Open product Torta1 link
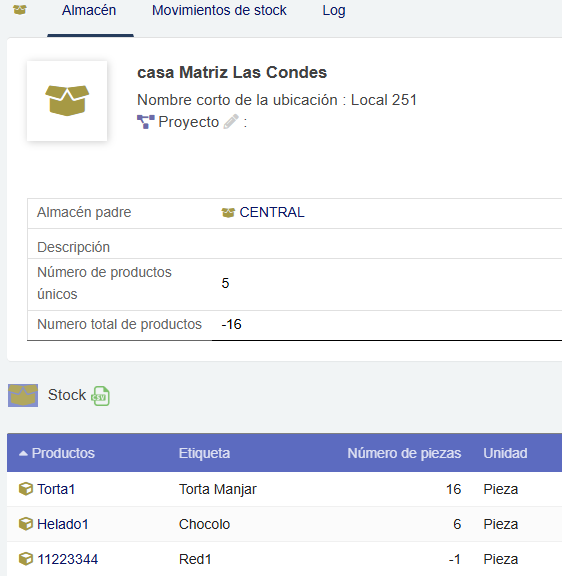The width and height of the screenshot is (562, 576). pyautogui.click(x=56, y=489)
